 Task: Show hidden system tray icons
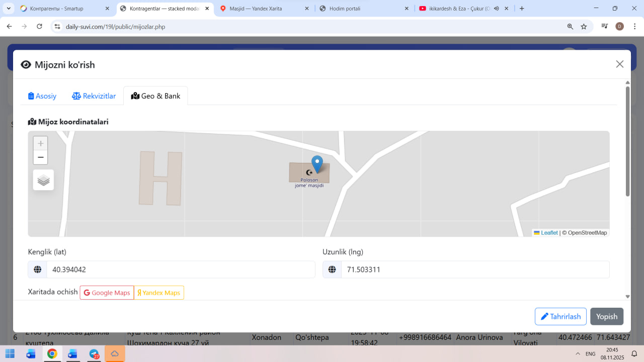(x=578, y=354)
